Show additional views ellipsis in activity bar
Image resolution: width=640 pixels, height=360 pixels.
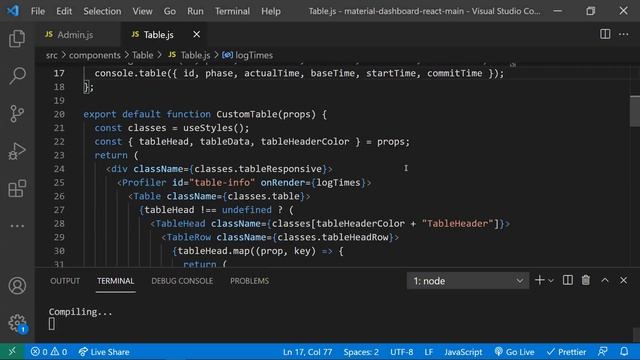pos(17,226)
